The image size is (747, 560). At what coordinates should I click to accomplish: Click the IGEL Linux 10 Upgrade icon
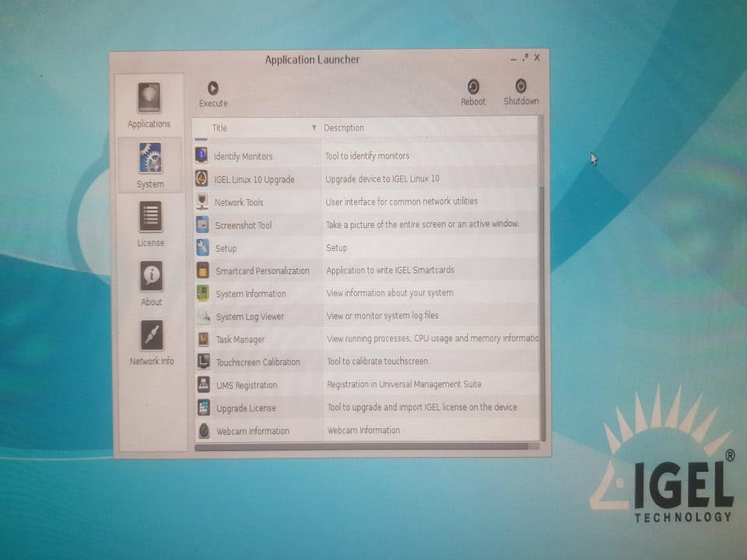(202, 179)
